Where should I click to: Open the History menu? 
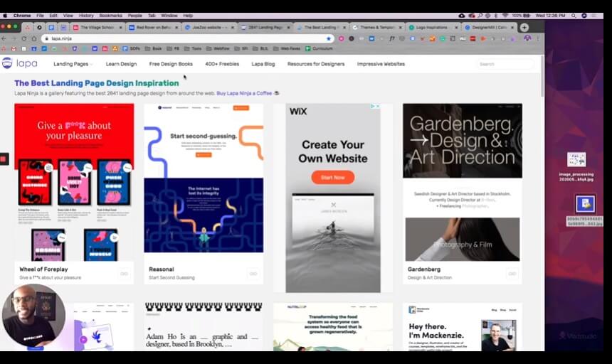pyautogui.click(x=86, y=16)
